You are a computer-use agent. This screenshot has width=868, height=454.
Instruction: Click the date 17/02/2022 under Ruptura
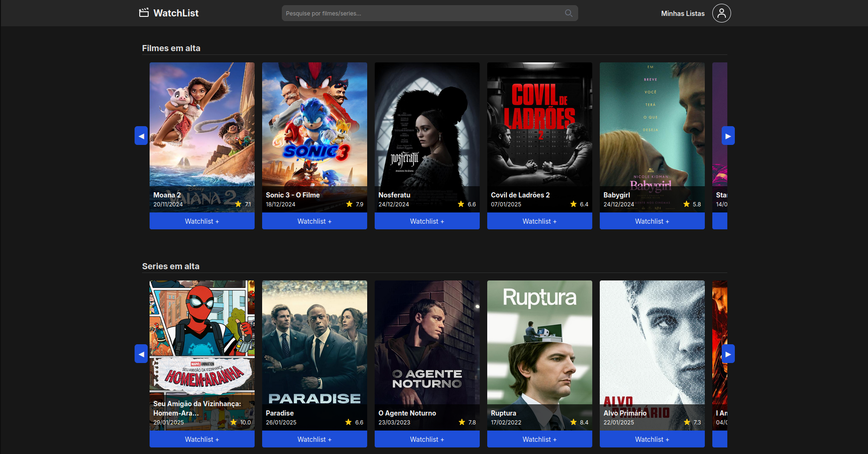[x=506, y=423]
